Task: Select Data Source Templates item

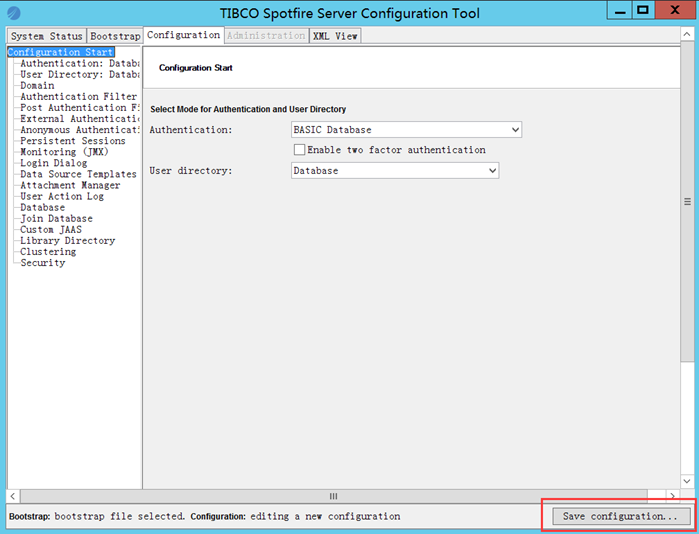Action: coord(78,174)
